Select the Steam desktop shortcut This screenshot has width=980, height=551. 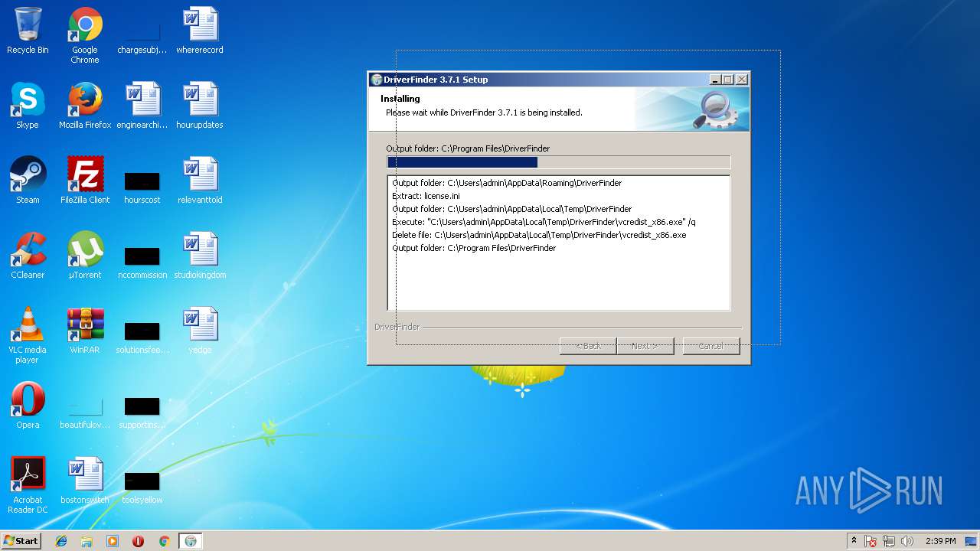click(28, 181)
